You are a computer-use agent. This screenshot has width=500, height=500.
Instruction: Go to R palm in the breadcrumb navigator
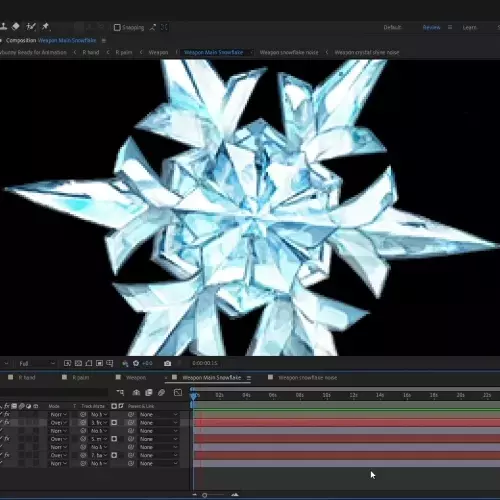pyautogui.click(x=124, y=52)
